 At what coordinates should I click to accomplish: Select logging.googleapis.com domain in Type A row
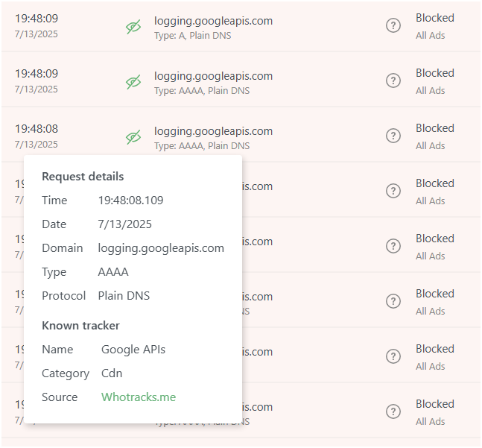(213, 21)
